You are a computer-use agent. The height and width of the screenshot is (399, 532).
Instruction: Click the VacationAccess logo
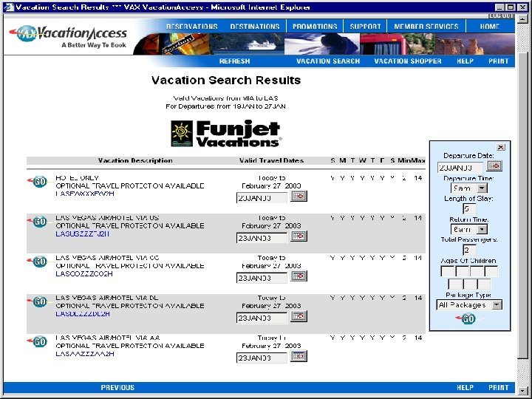point(68,37)
